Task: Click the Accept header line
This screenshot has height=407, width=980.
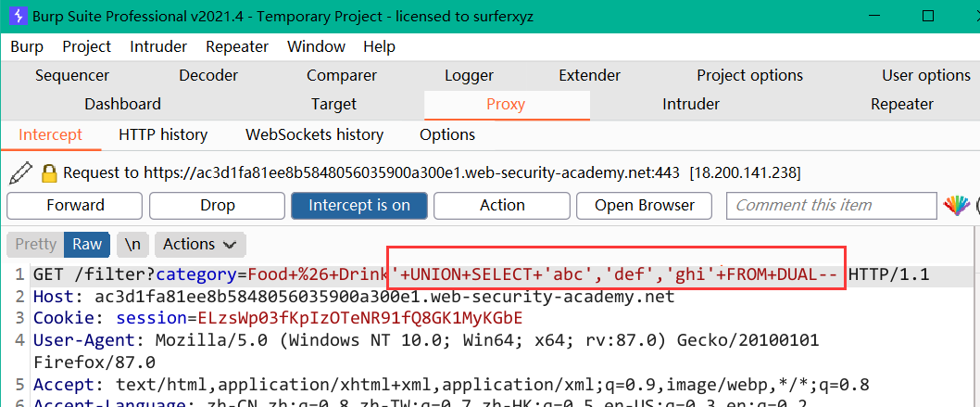Action: tap(451, 383)
